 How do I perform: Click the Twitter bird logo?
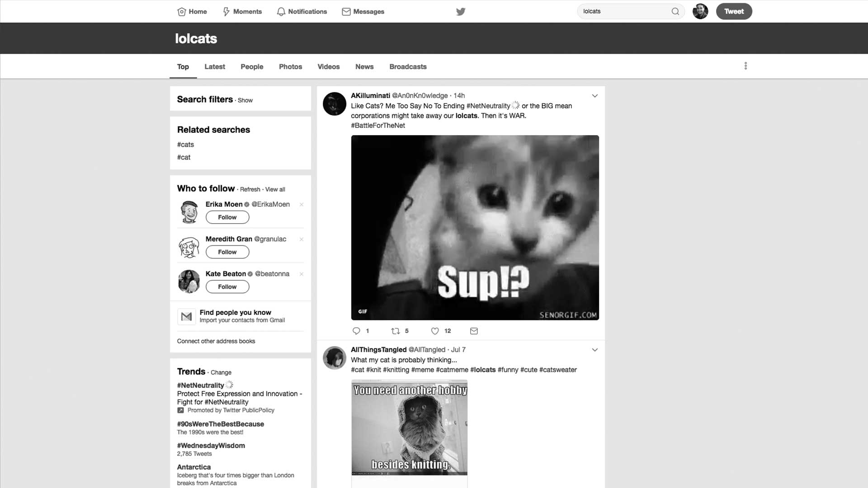[x=461, y=11]
